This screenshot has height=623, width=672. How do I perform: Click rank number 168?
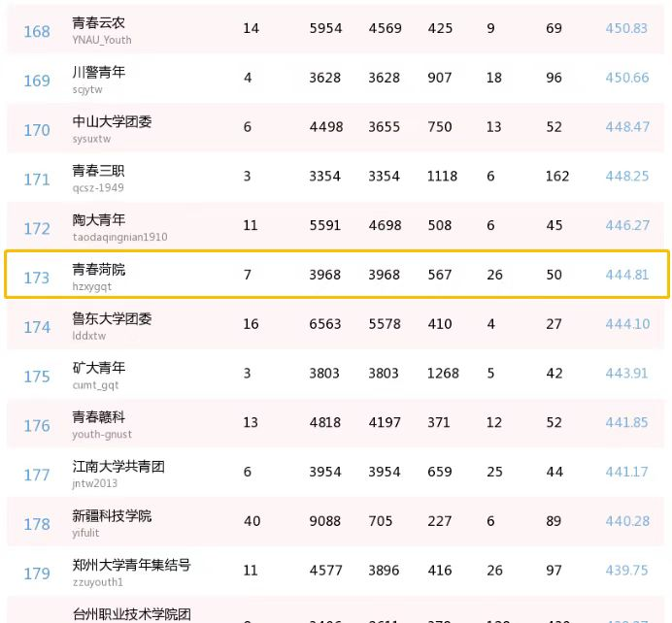[37, 31]
